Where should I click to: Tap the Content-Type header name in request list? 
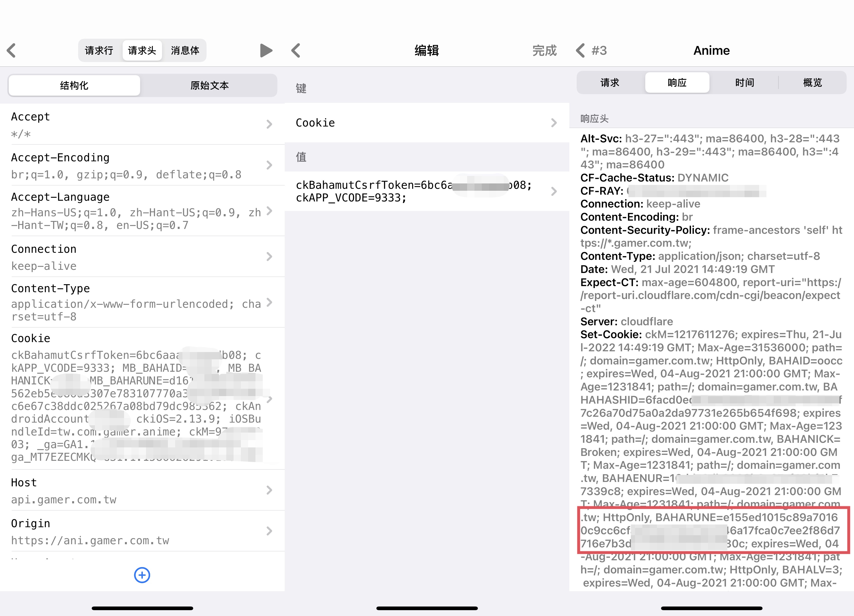tap(50, 289)
